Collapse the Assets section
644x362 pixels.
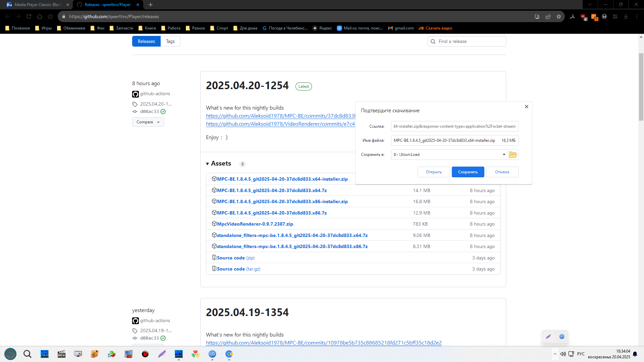click(218, 164)
